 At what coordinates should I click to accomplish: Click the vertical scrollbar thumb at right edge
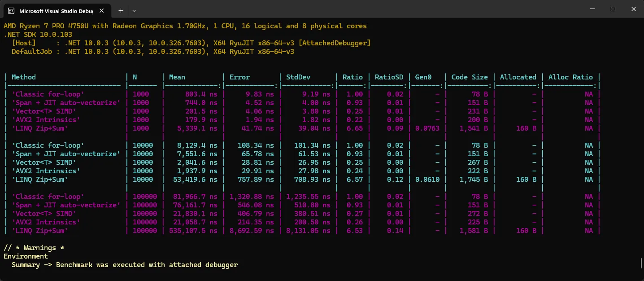641,263
